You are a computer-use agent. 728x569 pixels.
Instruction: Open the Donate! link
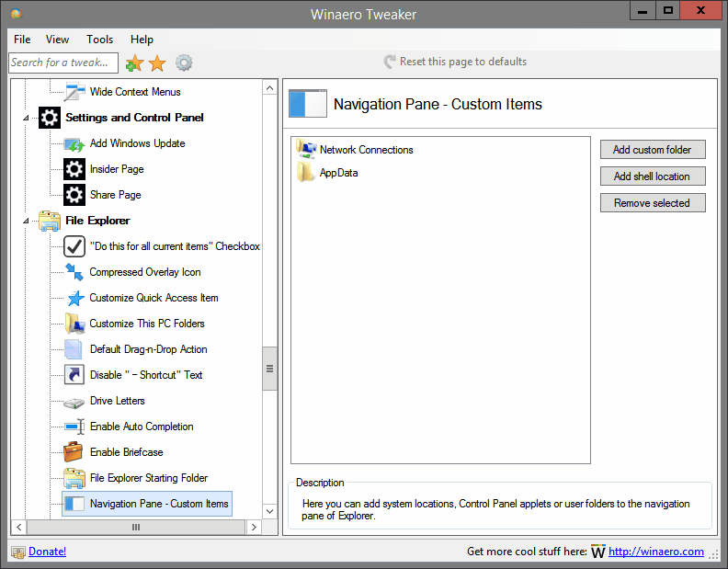click(48, 552)
